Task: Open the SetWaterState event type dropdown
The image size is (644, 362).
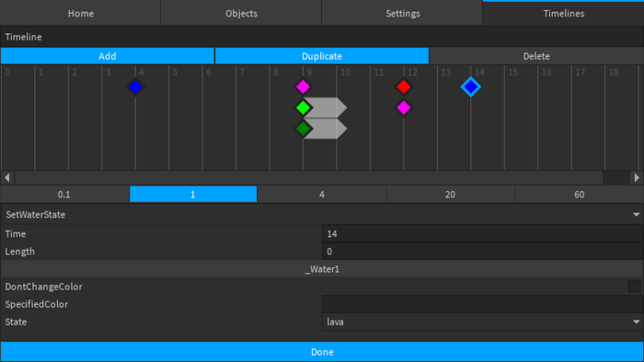Action: (322, 214)
